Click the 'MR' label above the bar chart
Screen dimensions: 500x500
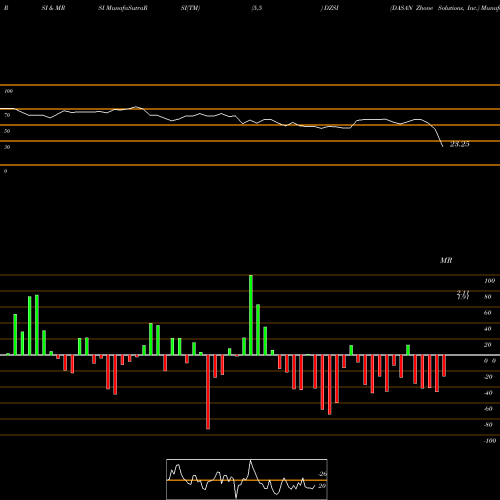tap(446, 260)
